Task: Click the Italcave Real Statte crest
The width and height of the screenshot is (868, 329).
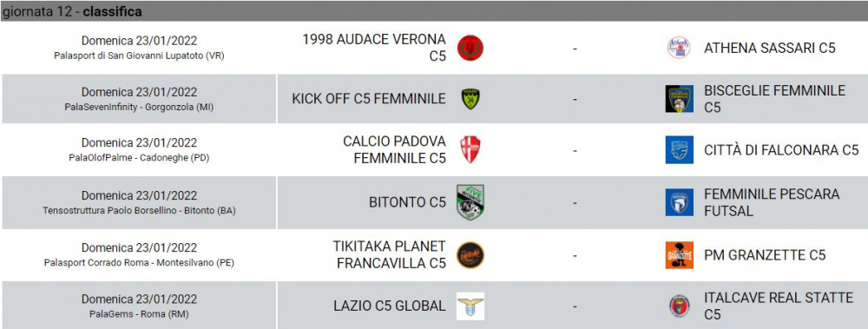Action: pos(679,306)
